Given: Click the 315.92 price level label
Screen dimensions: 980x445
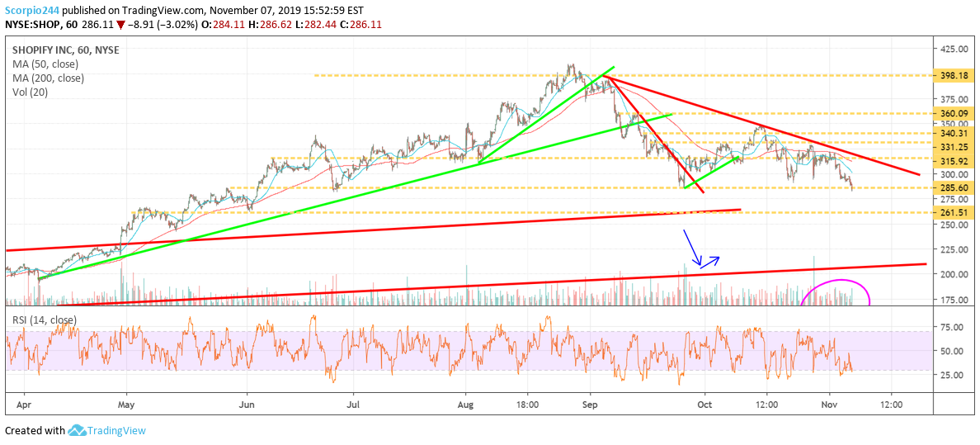Looking at the screenshot, I should [954, 161].
